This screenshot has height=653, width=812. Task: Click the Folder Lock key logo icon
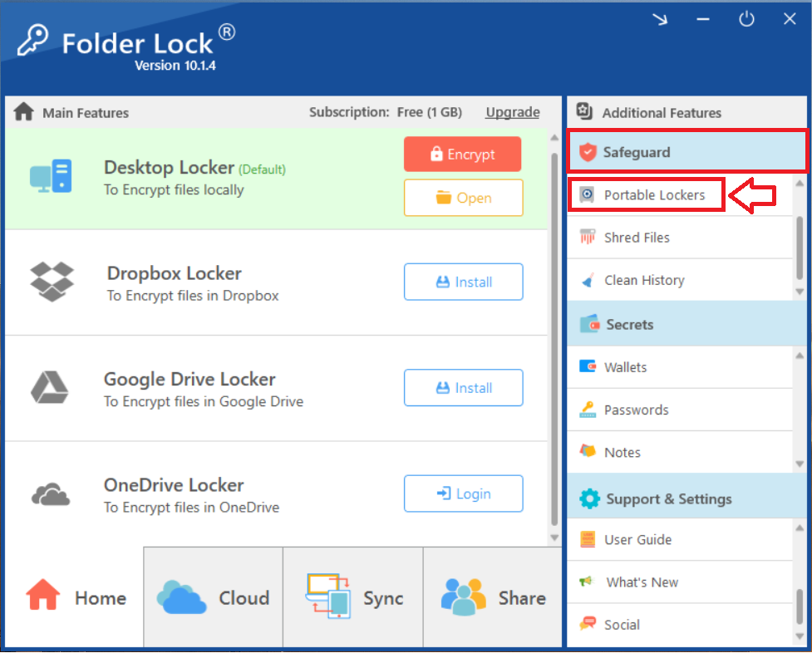point(32,39)
